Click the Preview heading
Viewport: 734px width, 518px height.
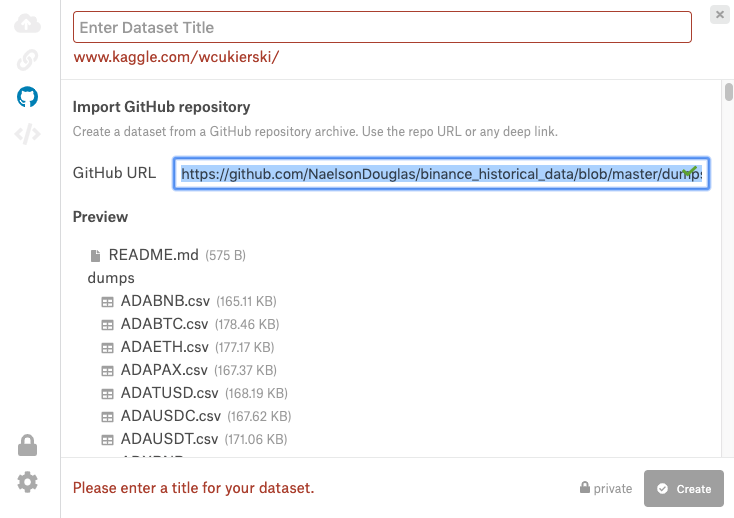(100, 217)
